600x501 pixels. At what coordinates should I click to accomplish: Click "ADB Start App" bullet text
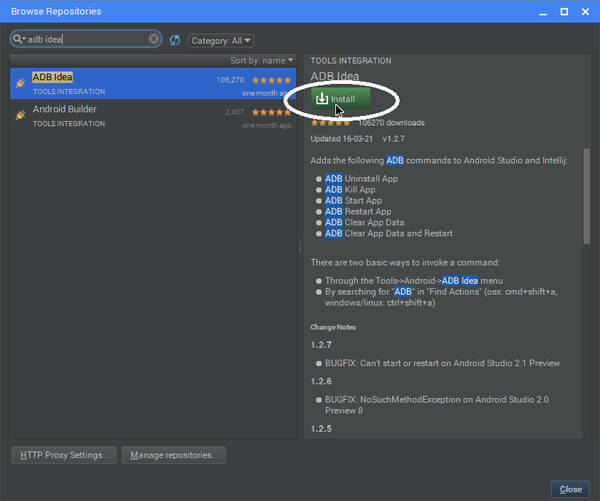coord(353,201)
